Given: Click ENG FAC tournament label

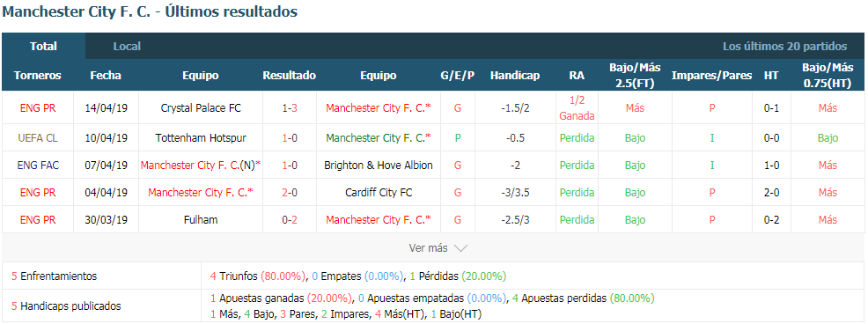Looking at the screenshot, I should click(x=37, y=165).
